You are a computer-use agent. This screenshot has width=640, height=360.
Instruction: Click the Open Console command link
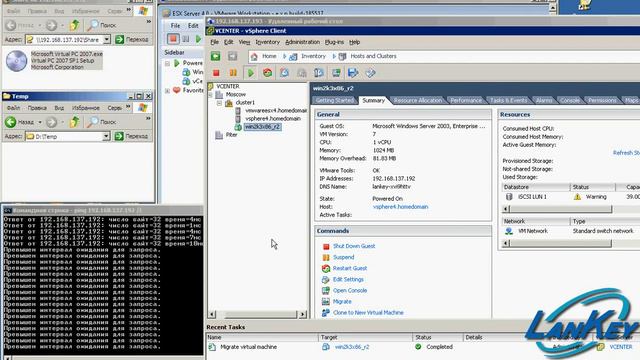(x=350, y=290)
